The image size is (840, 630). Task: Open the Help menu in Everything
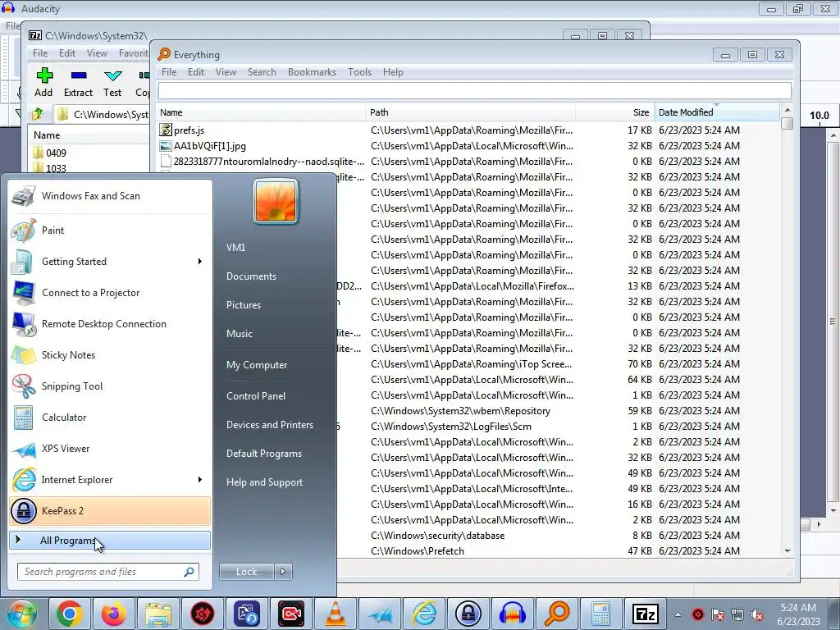[x=393, y=72]
